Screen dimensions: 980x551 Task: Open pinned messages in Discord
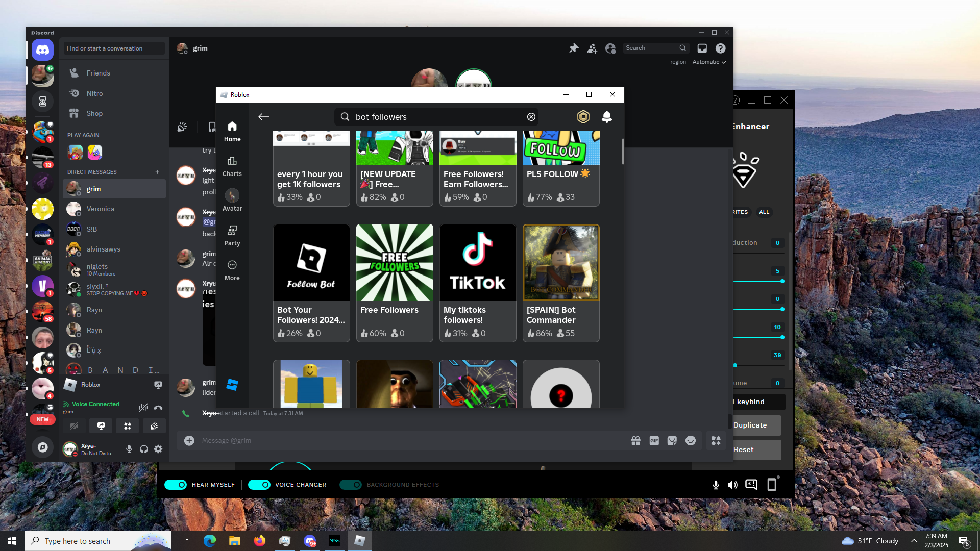click(574, 48)
